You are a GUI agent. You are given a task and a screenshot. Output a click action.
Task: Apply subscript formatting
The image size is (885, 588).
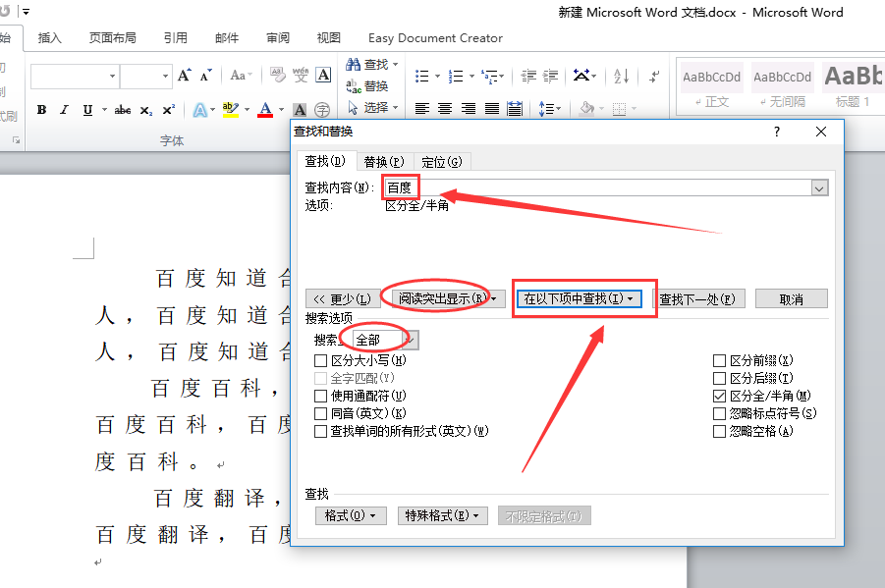[146, 110]
